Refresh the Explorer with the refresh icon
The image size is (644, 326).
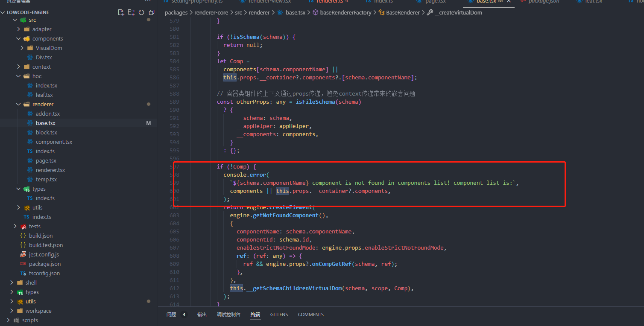[141, 12]
